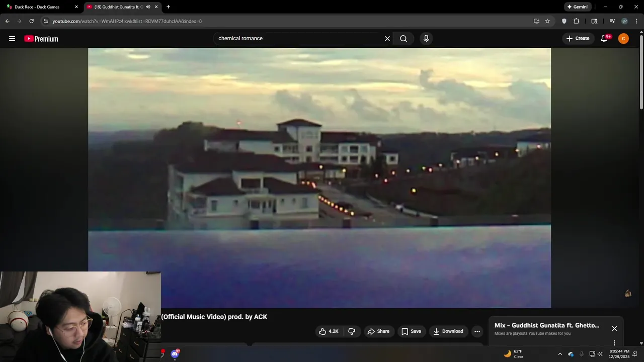This screenshot has width=644, height=362.
Task: Dislike the video with thumbs down
Action: click(x=352, y=331)
